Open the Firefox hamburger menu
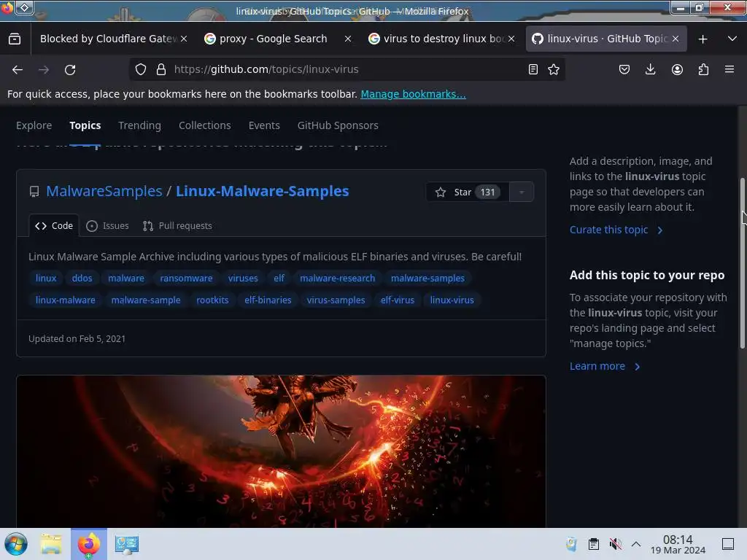Viewport: 747px width, 560px height. [729, 69]
